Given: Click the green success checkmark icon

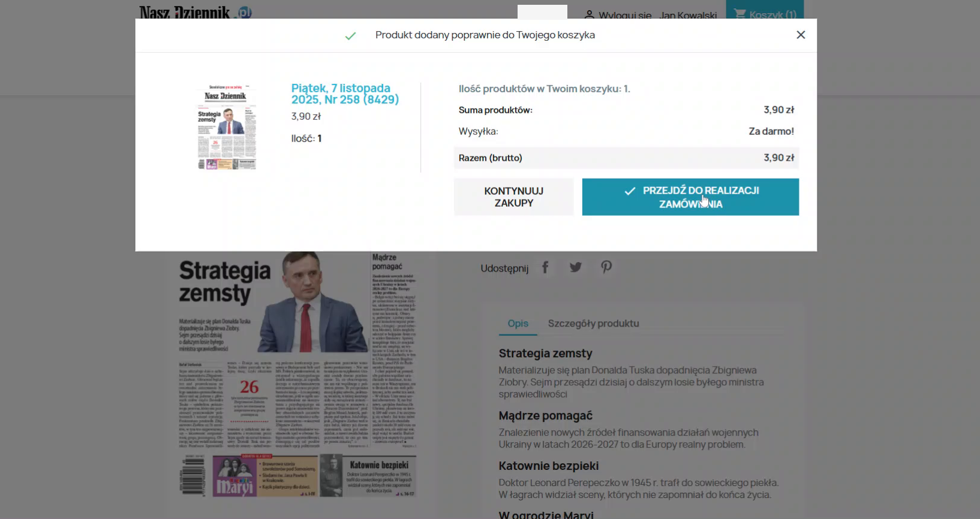Looking at the screenshot, I should [351, 36].
